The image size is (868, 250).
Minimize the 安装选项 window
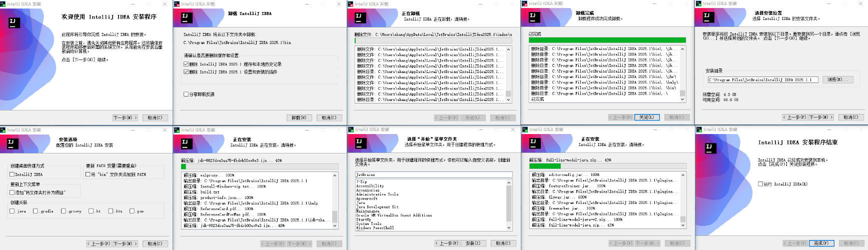[133, 130]
